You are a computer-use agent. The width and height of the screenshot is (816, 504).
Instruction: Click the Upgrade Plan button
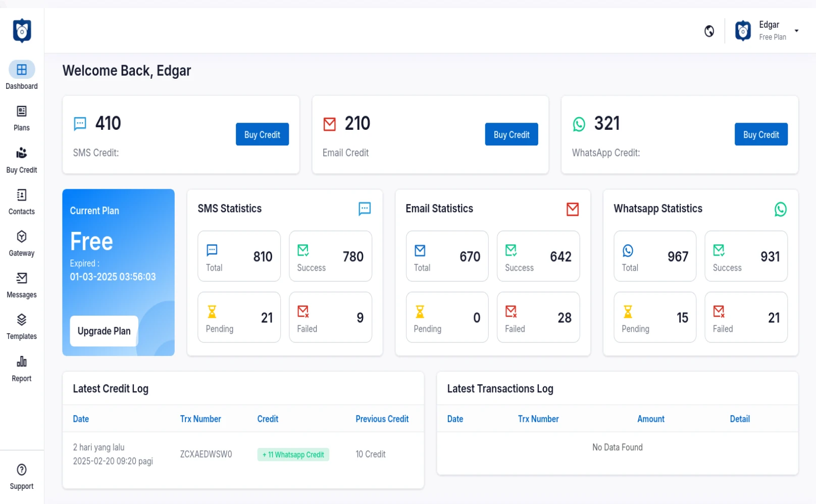(x=104, y=331)
